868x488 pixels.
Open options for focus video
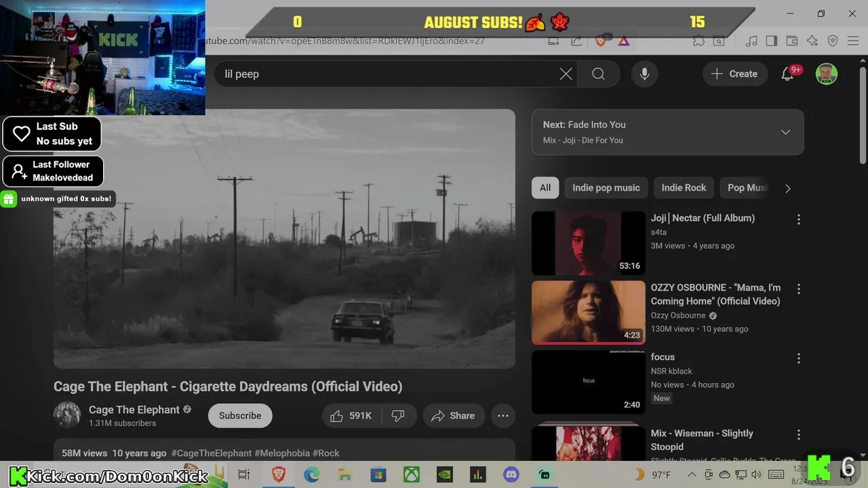(x=798, y=358)
